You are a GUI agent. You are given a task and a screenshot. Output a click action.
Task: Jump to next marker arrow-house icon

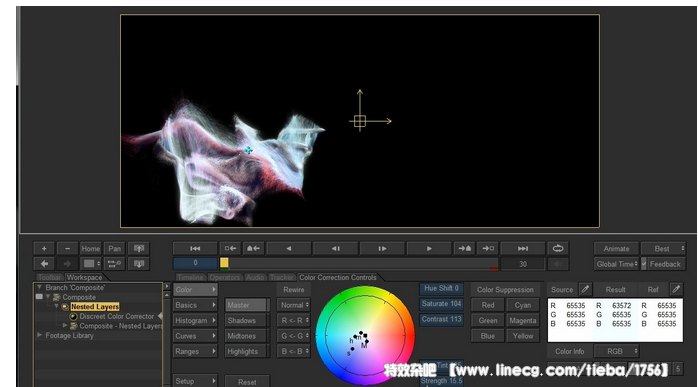[464, 248]
